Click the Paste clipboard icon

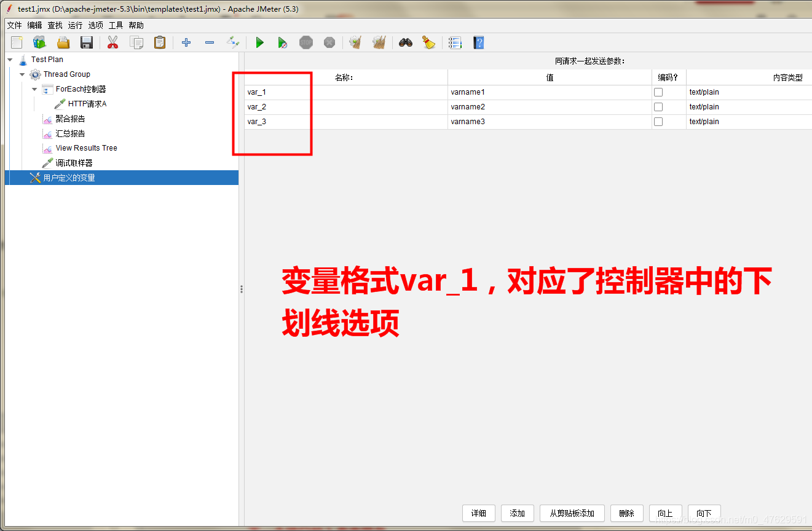(160, 42)
